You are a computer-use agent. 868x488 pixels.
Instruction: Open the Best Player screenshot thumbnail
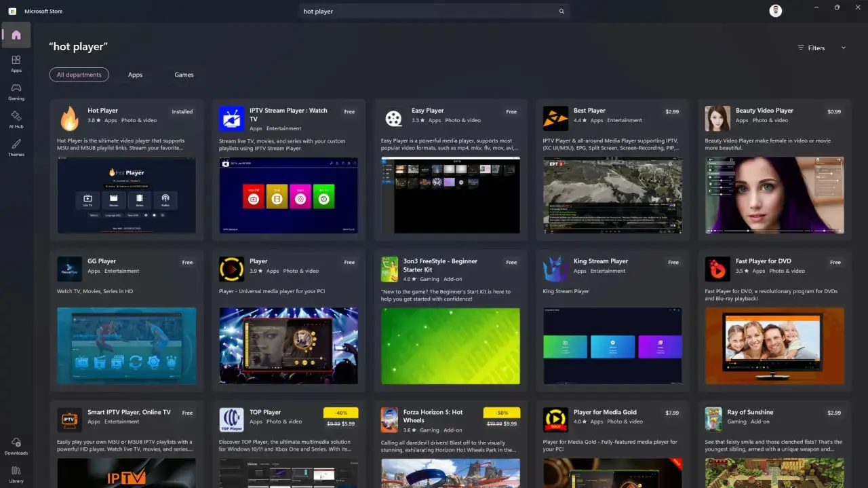[612, 195]
